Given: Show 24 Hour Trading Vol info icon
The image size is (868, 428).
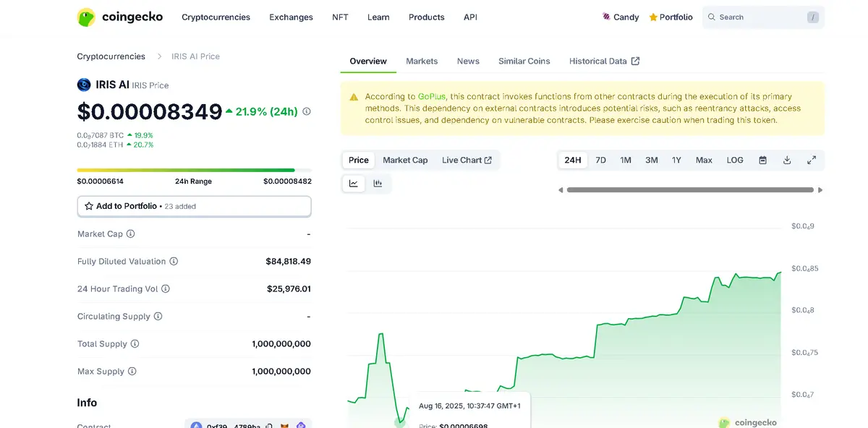Looking at the screenshot, I should click(x=166, y=288).
